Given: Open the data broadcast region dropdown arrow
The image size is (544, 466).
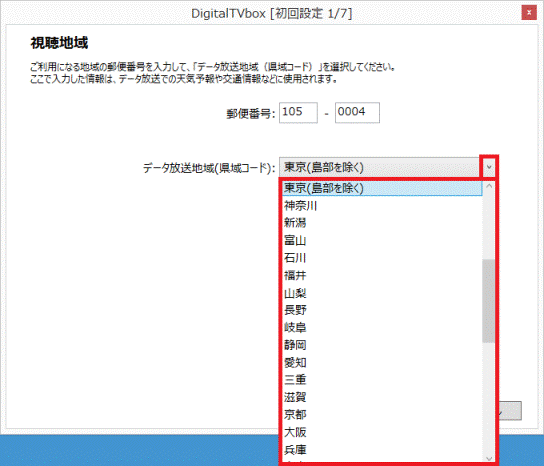Looking at the screenshot, I should click(489, 167).
